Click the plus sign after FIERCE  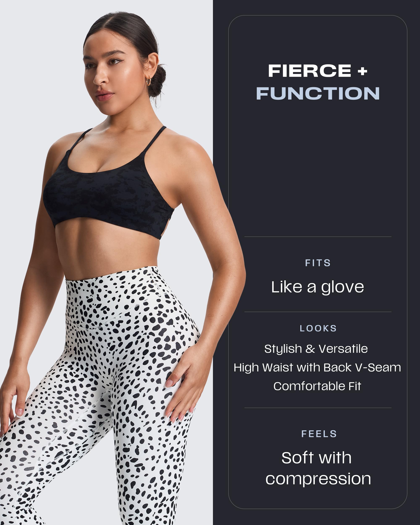click(x=362, y=71)
